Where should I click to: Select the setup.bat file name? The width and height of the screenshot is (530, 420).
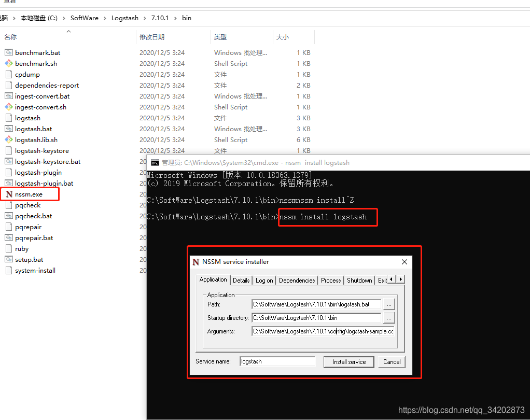[29, 259]
